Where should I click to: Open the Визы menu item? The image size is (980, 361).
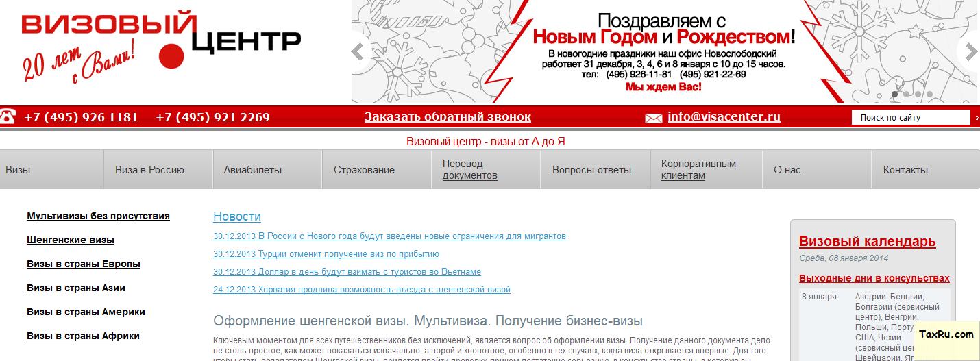pos(18,170)
